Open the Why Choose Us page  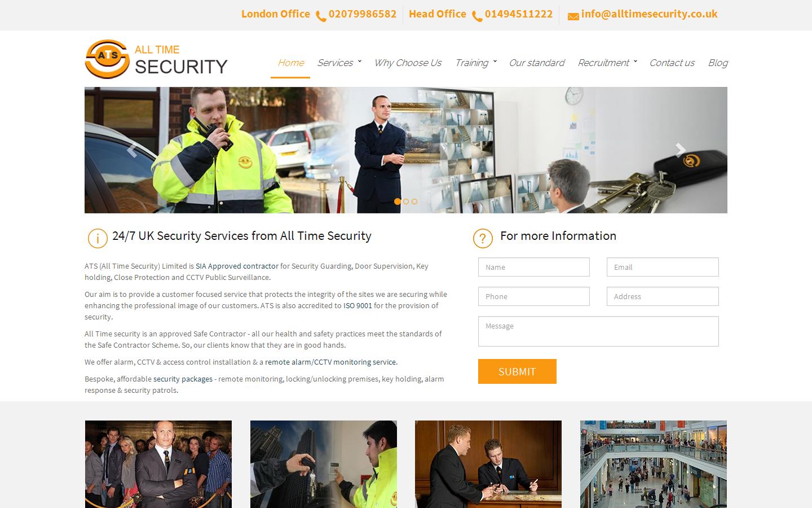click(x=408, y=63)
